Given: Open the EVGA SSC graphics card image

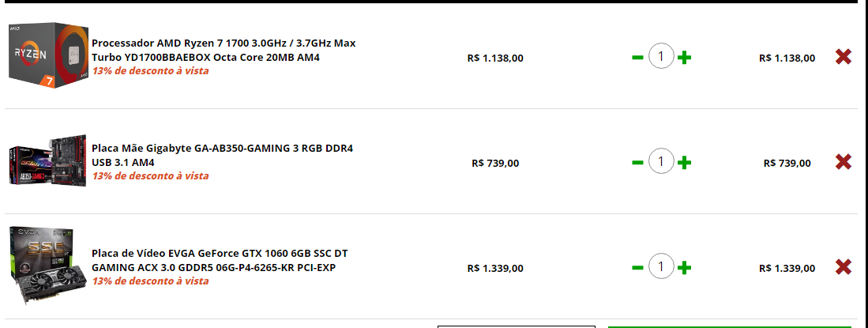Looking at the screenshot, I should click(48, 266).
